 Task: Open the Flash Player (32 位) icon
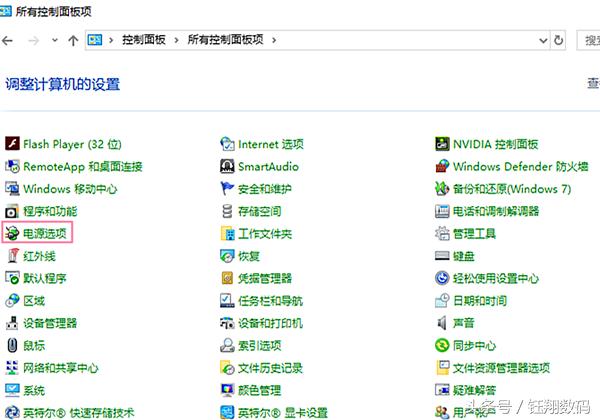[12, 144]
